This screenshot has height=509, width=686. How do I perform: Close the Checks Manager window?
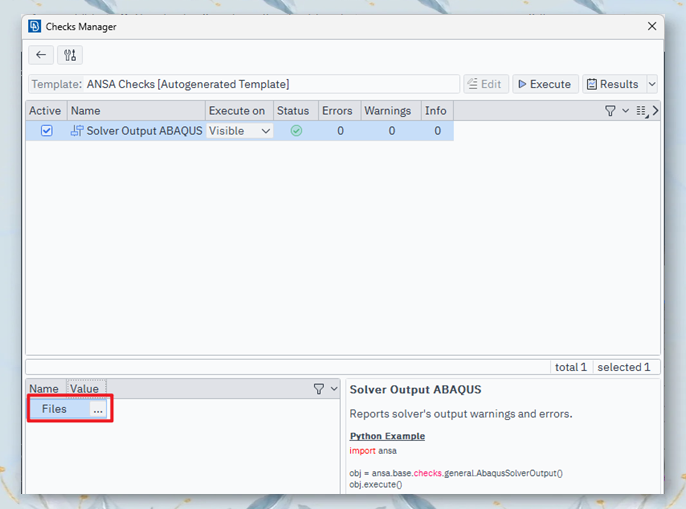(652, 26)
